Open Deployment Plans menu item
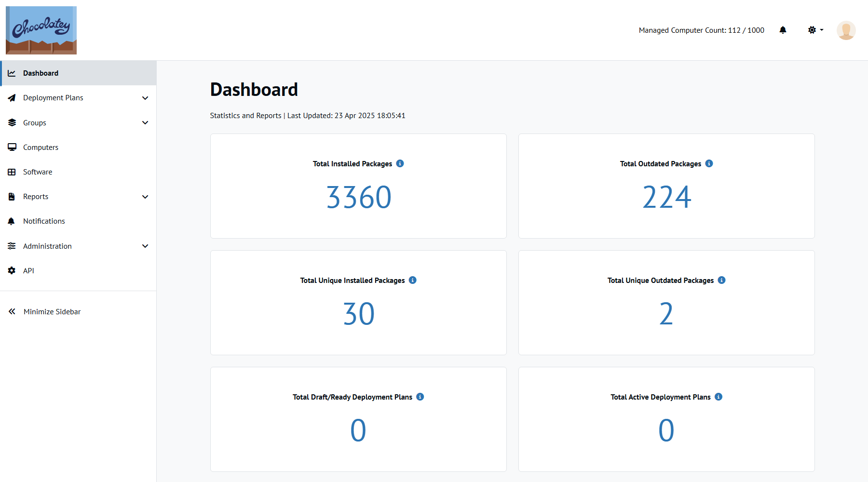 (x=78, y=98)
